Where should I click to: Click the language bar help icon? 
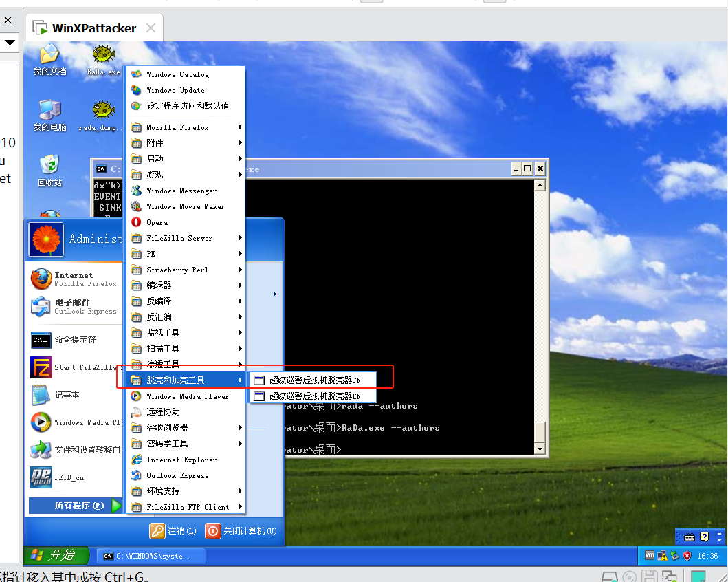coord(705,537)
